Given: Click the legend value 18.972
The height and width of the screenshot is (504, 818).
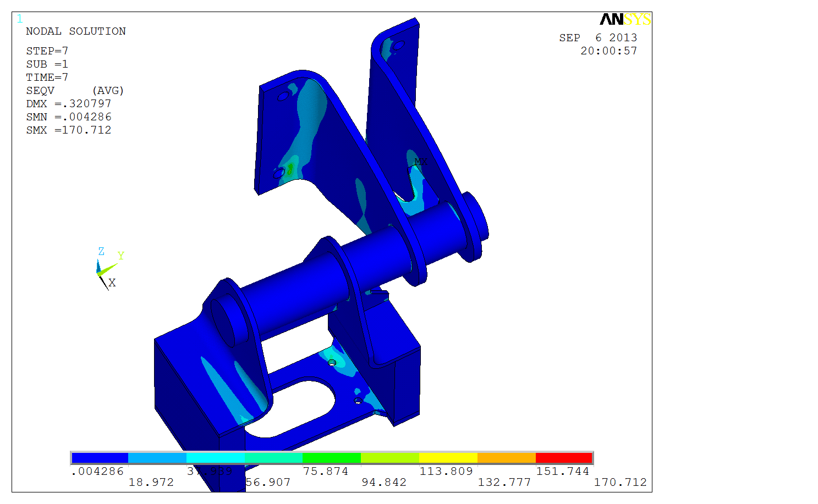Looking at the screenshot, I should click(x=151, y=483).
